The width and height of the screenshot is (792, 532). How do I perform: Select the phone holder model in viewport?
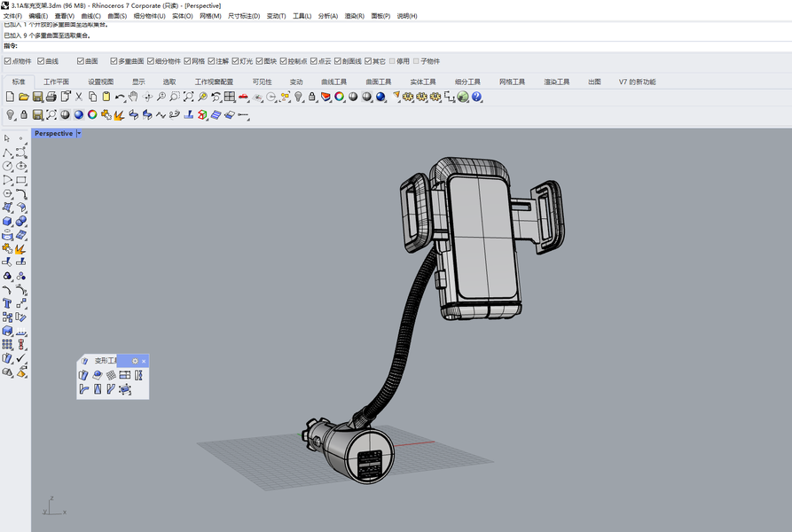483,238
